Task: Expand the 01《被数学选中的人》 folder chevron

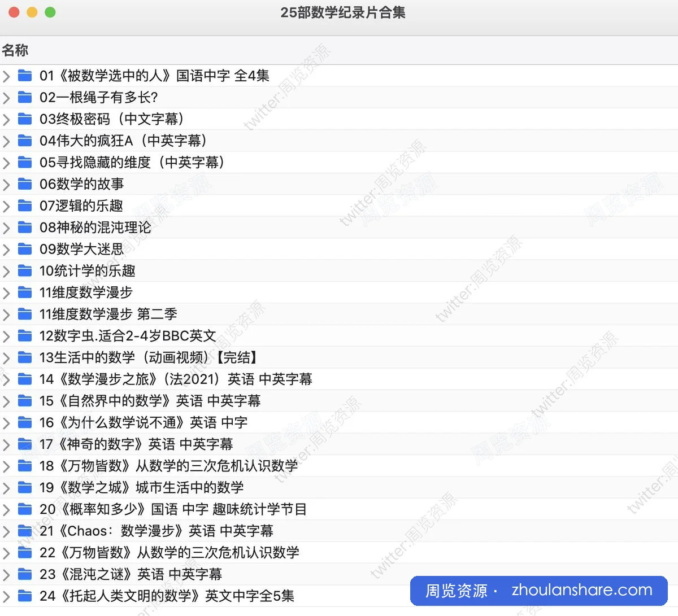Action: [x=6, y=76]
